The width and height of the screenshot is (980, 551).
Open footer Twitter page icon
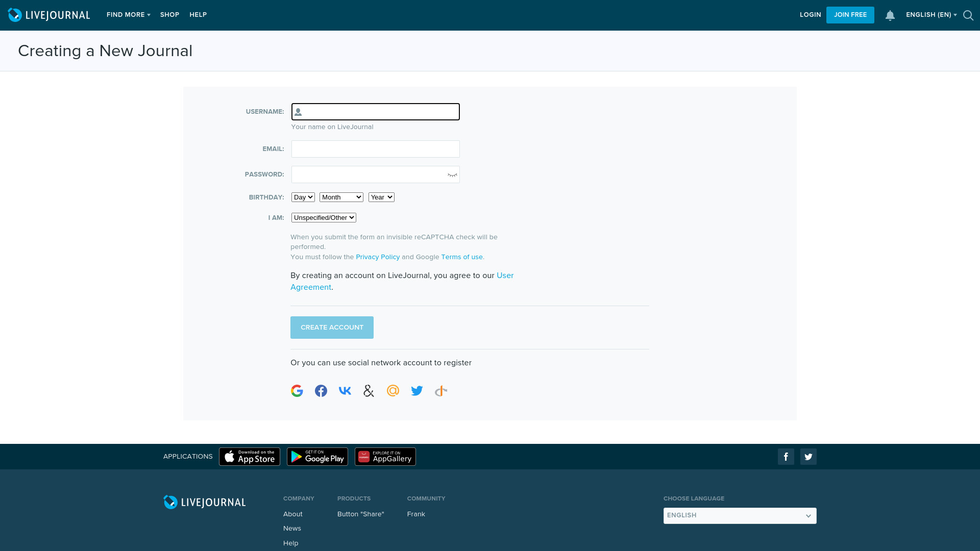tap(808, 457)
